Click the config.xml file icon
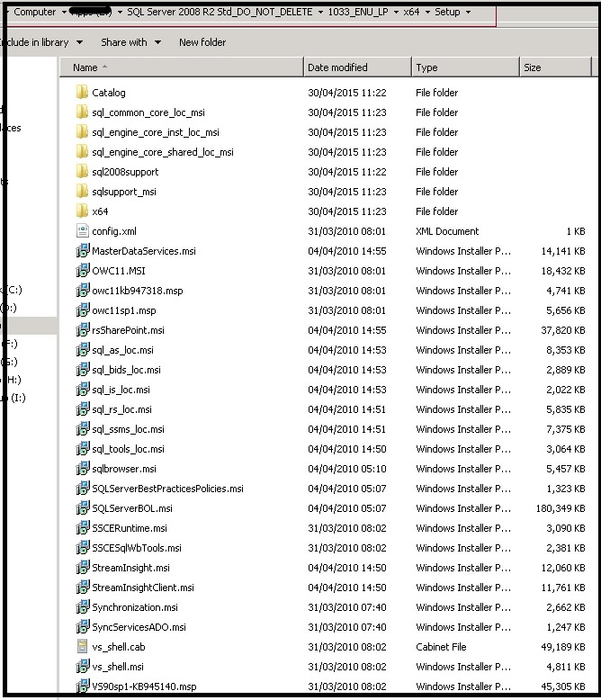Screen dimensions: 601x700 point(82,231)
